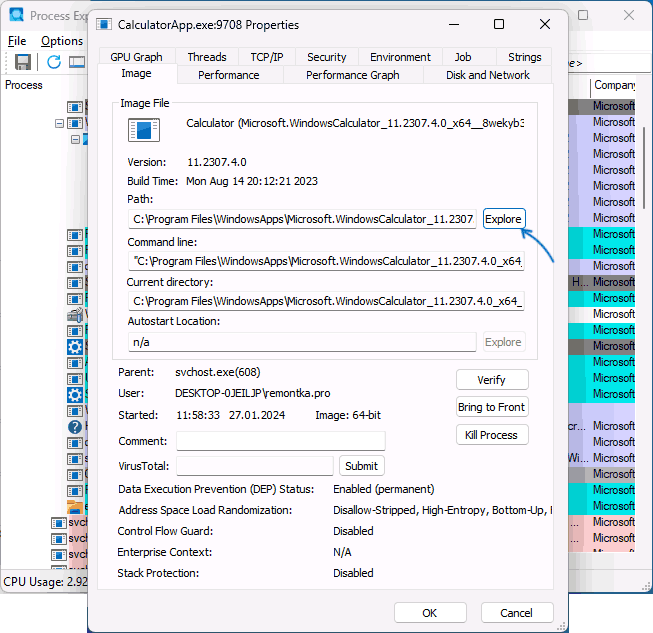
Task: Click the DEP status Enabled (permanent)
Action: point(384,489)
